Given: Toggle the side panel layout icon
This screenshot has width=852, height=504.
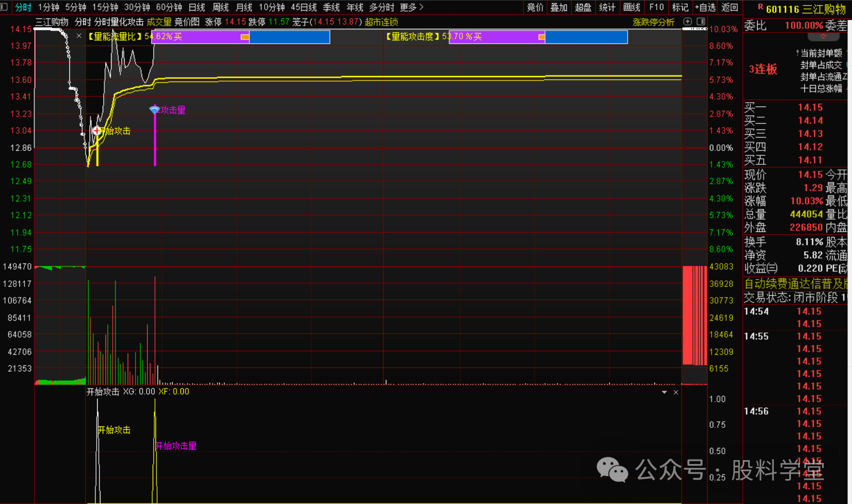Looking at the screenshot, I should point(701,22).
